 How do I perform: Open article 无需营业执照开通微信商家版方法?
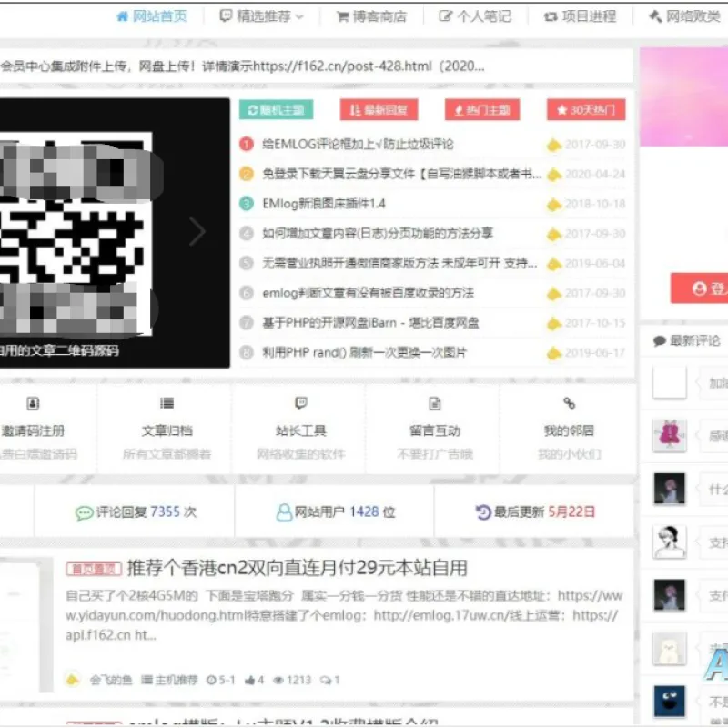[399, 263]
